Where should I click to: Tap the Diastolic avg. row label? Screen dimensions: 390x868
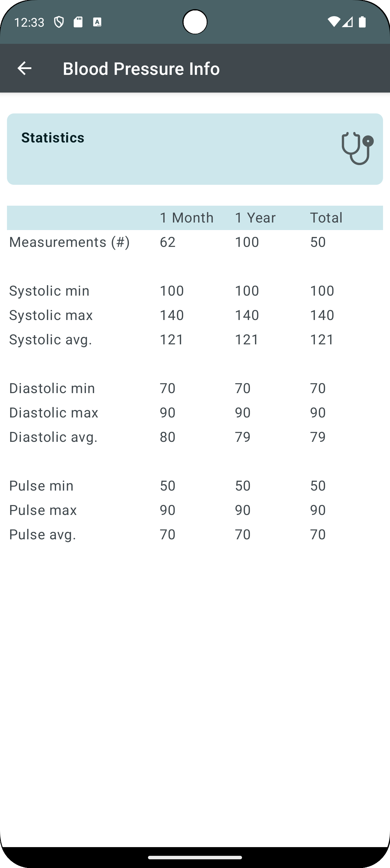pos(53,437)
